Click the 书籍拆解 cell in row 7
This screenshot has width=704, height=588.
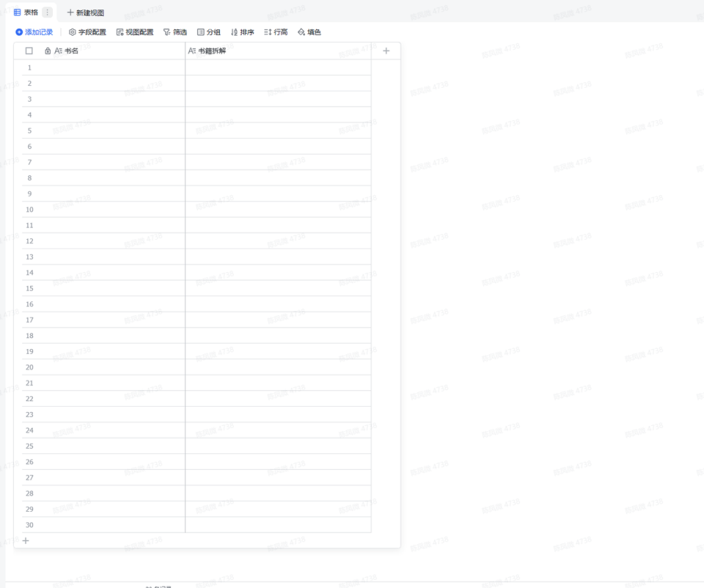pyautogui.click(x=278, y=162)
